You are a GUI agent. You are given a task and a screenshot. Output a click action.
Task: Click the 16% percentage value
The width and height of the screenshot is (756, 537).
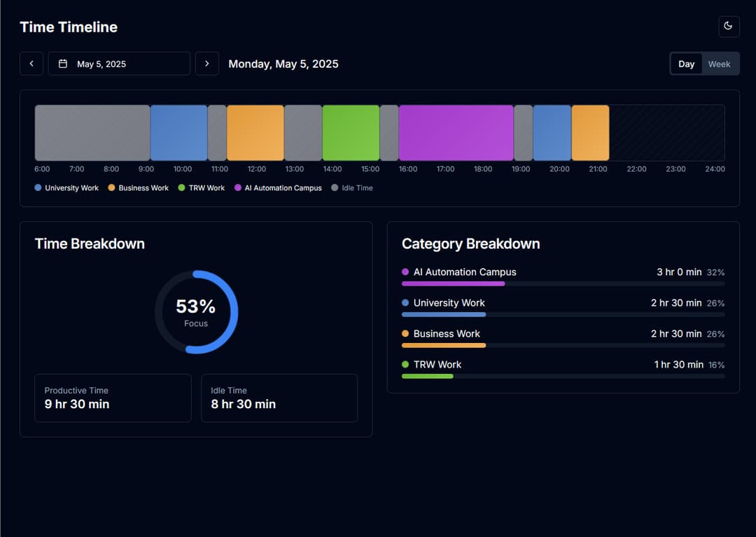pyautogui.click(x=717, y=365)
